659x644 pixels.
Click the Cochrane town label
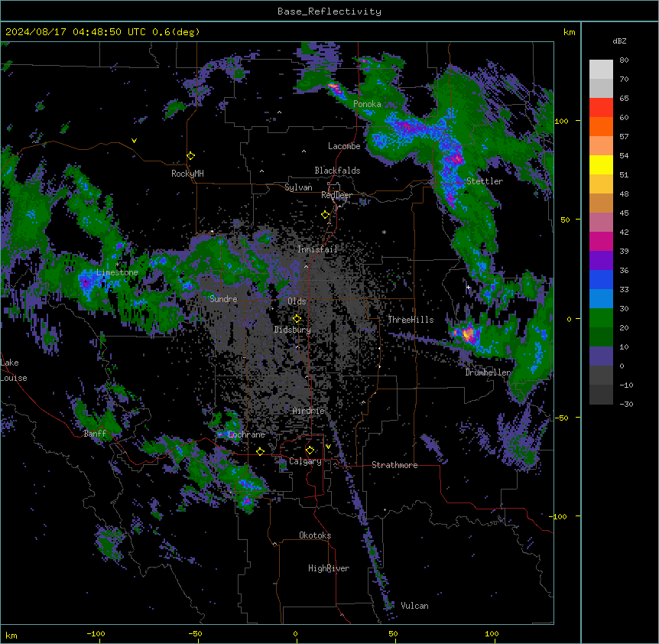(x=246, y=434)
